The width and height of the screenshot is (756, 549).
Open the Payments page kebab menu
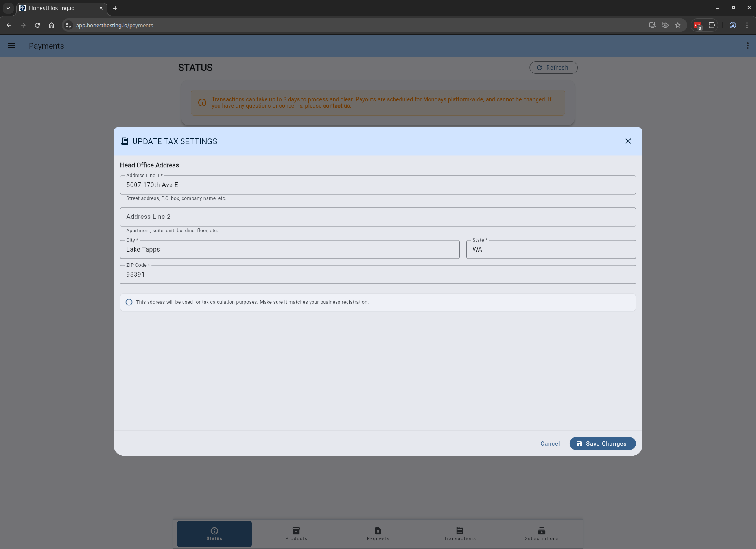[x=747, y=46]
